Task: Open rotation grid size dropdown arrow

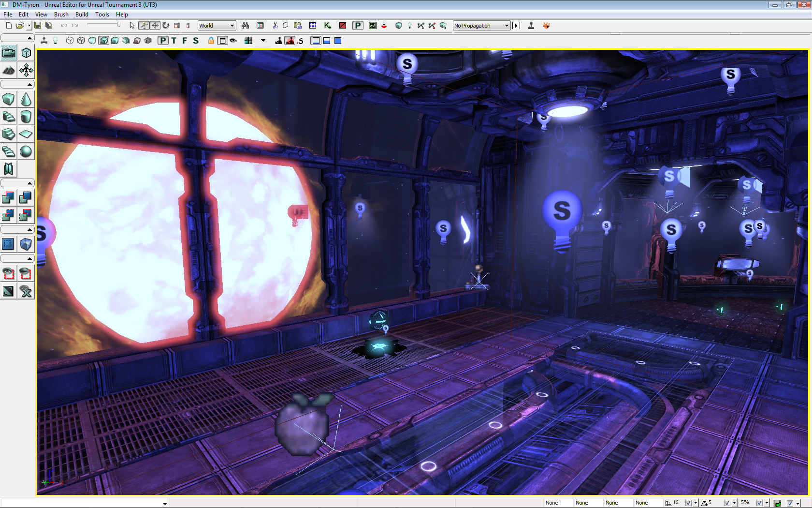Action: 735,503
